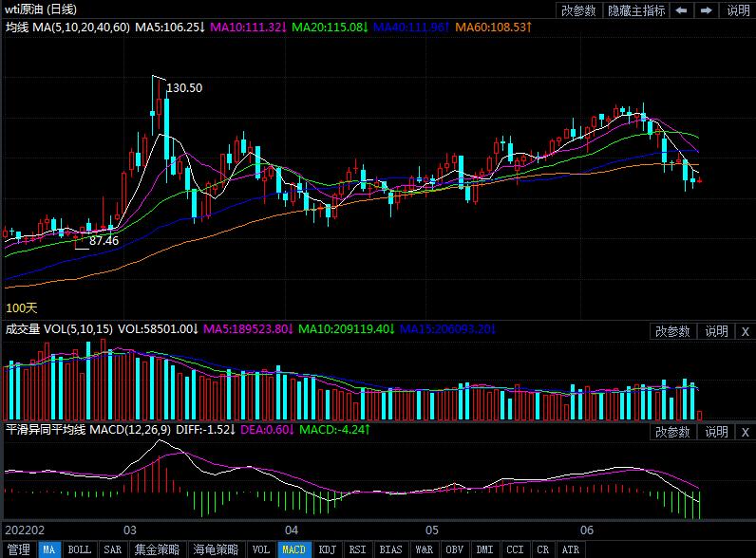The height and width of the screenshot is (558, 756).
Task: Select the 集金策略 strategy tab
Action: 157,549
